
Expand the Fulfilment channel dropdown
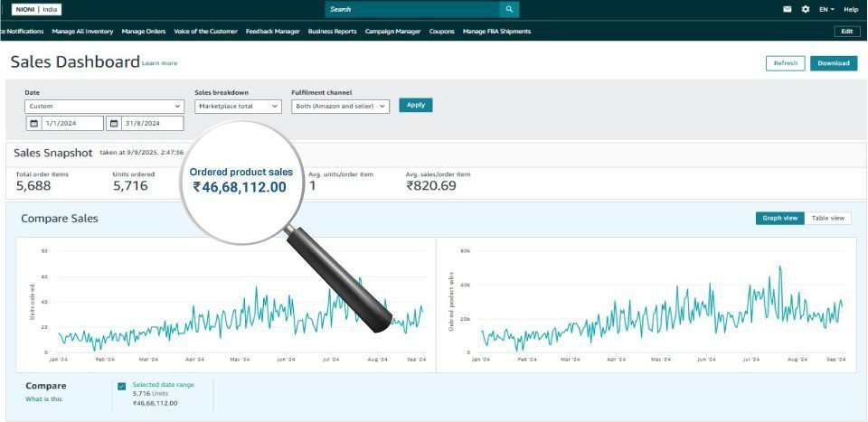tap(340, 106)
